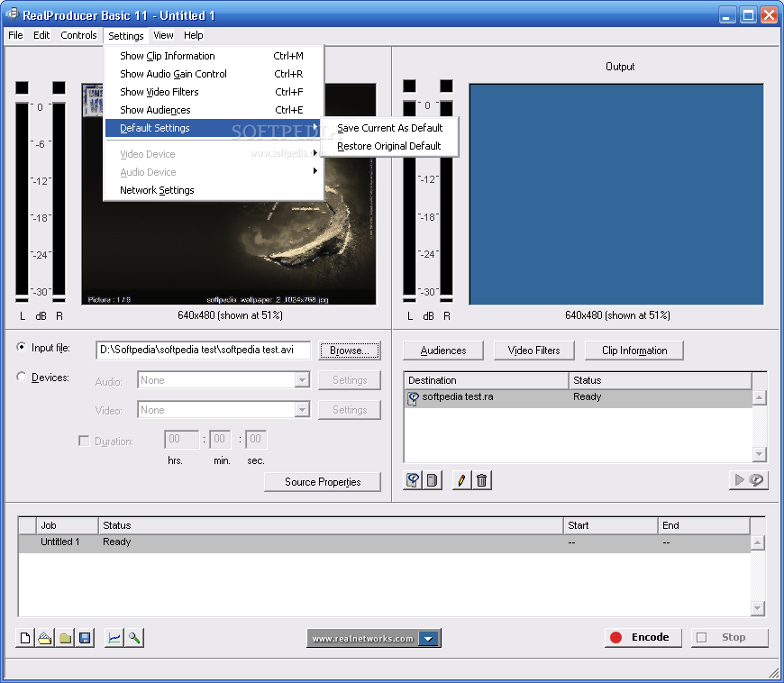This screenshot has width=784, height=683.
Task: Click the Destination column header
Action: 486,380
